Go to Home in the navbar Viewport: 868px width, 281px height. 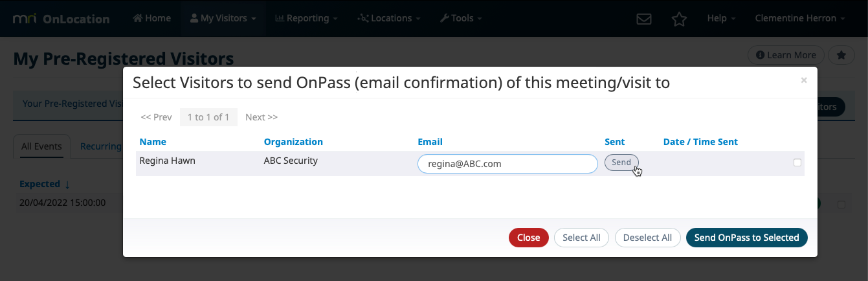[151, 18]
